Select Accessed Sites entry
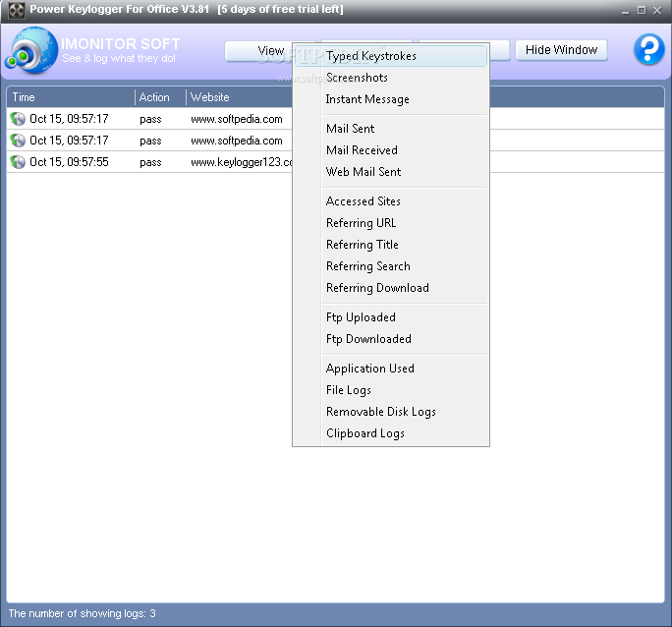 [x=391, y=201]
